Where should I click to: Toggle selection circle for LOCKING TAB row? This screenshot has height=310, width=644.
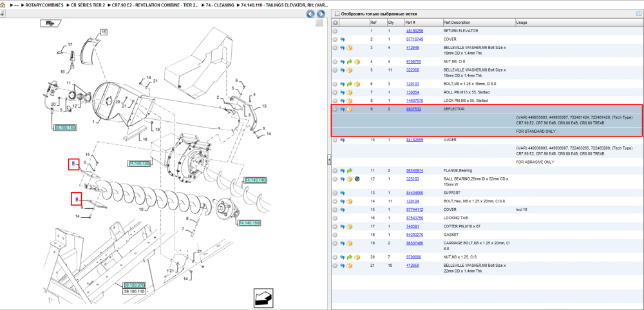335,218
